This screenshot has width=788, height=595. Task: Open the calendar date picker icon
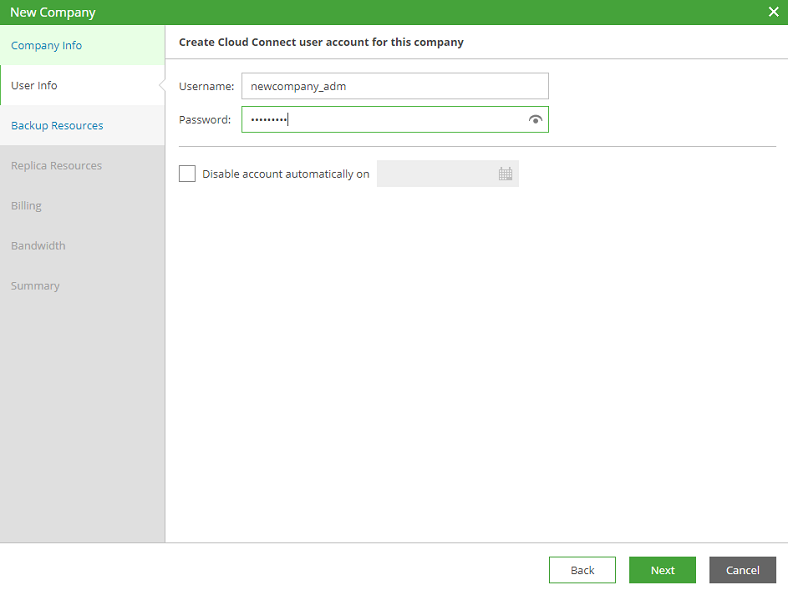pos(506,174)
